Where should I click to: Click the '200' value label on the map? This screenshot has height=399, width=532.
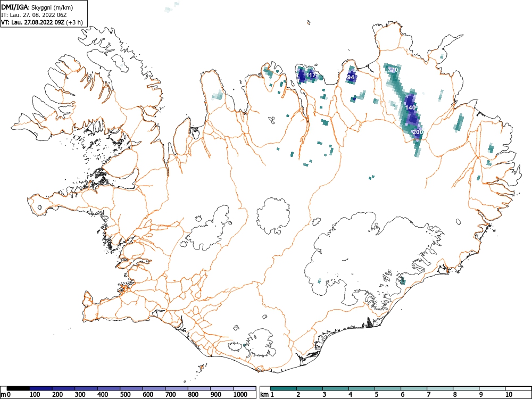418,132
